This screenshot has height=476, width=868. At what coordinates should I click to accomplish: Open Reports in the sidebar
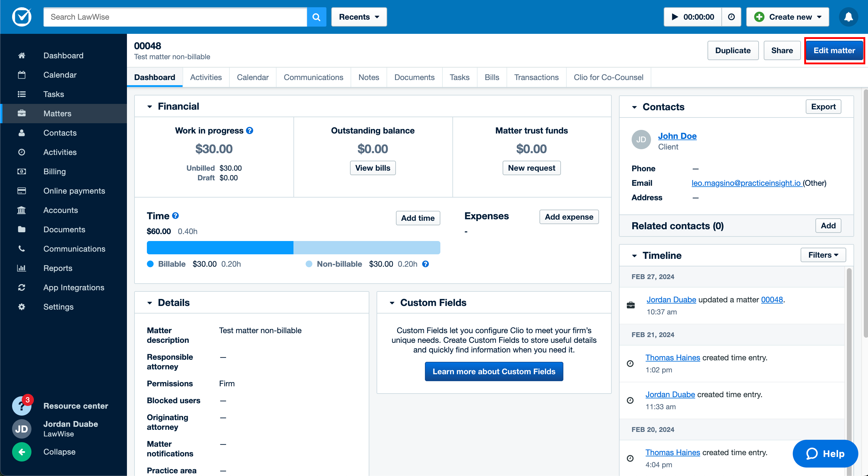[63, 268]
